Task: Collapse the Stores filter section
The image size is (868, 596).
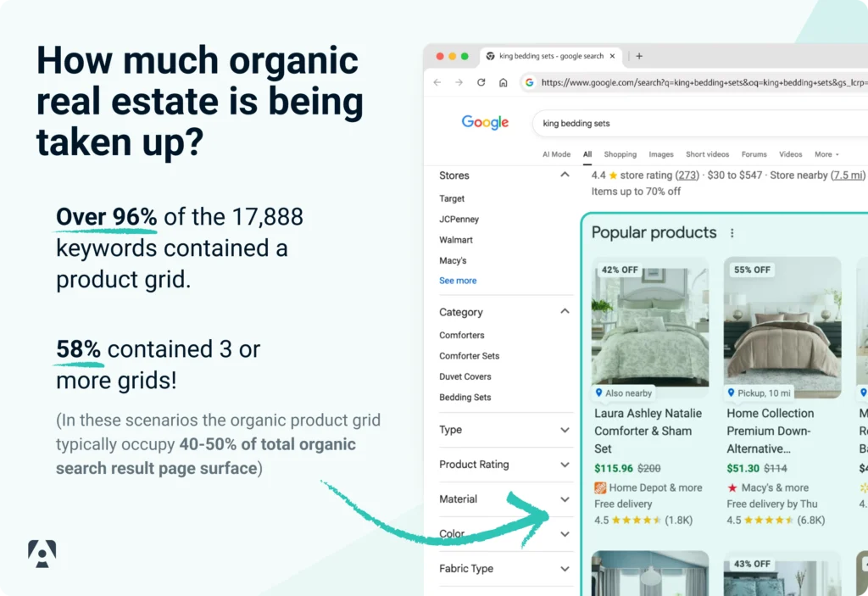Action: 565,175
